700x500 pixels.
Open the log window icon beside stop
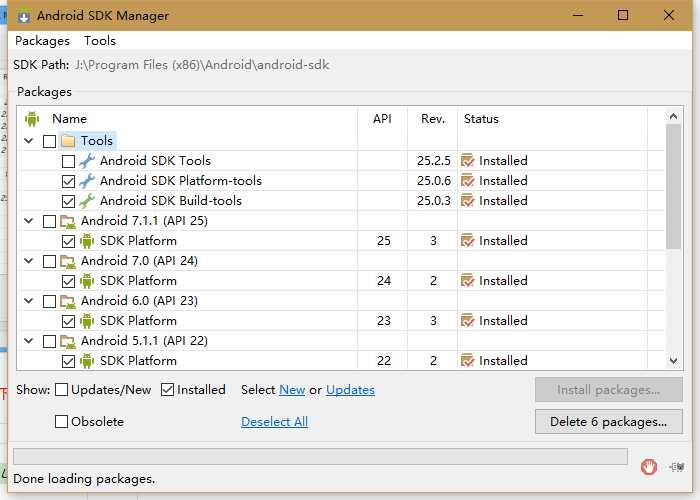[677, 467]
